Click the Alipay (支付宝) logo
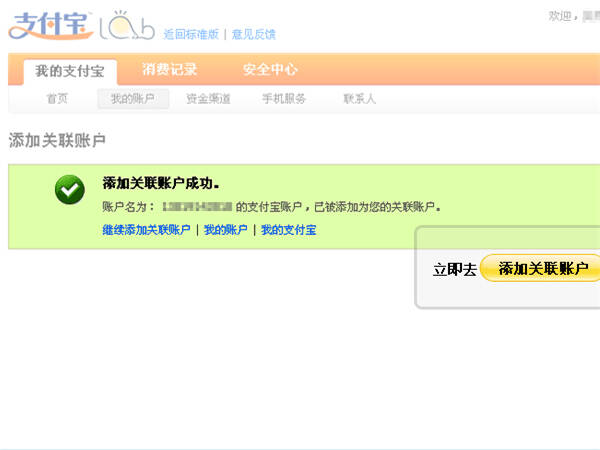 tap(51, 26)
